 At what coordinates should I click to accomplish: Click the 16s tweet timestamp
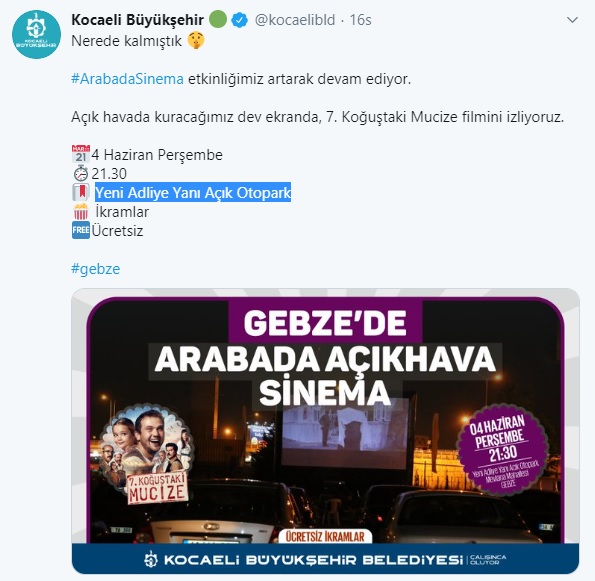pos(360,20)
